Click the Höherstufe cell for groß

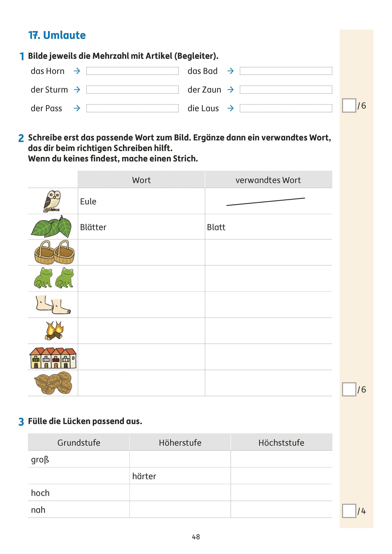point(180,459)
